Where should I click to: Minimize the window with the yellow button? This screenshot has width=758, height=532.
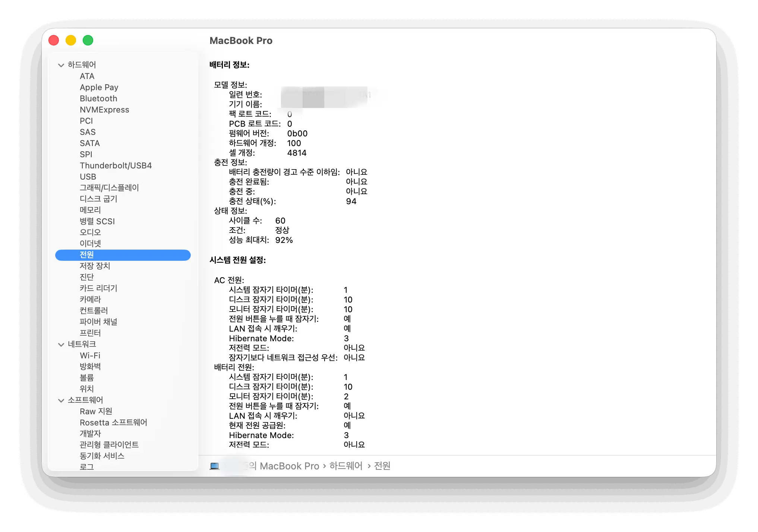tap(71, 40)
